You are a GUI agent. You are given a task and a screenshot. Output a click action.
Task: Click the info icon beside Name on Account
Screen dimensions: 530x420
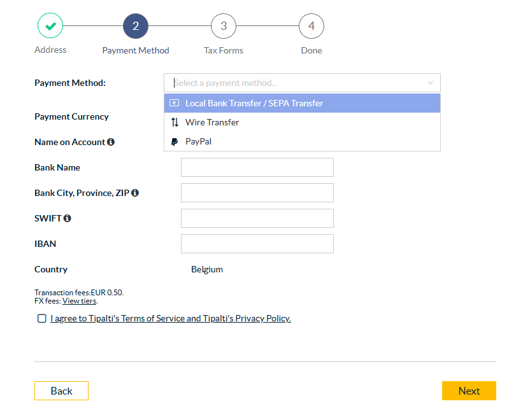111,142
